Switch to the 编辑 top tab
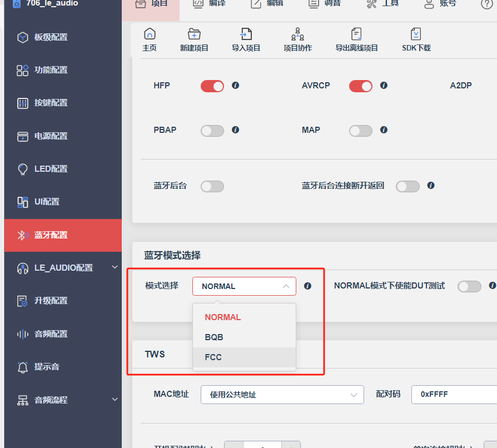 click(x=266, y=4)
